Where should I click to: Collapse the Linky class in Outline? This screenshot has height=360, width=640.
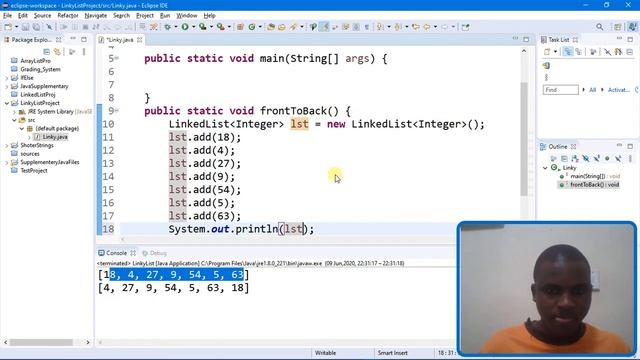545,168
